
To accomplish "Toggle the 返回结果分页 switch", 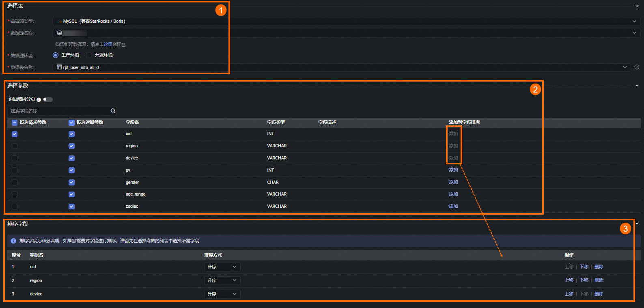I will tap(48, 99).
